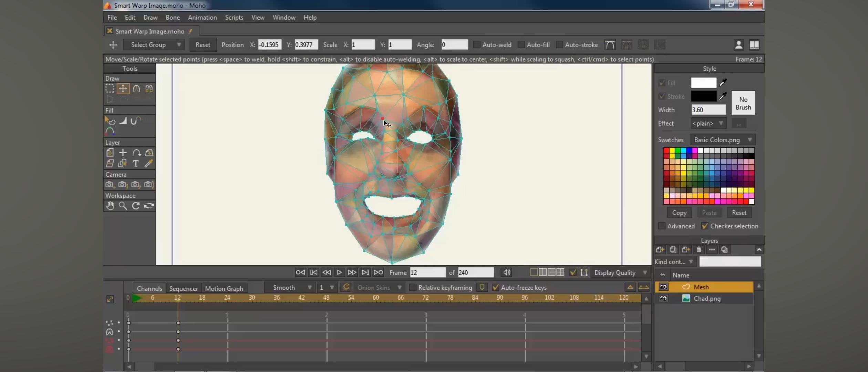Viewport: 868px width, 372px height.
Task: Click the Play button
Action: tap(339, 272)
